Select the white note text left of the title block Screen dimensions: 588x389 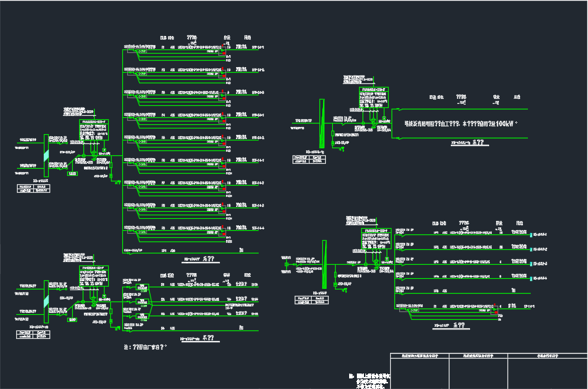click(369, 381)
